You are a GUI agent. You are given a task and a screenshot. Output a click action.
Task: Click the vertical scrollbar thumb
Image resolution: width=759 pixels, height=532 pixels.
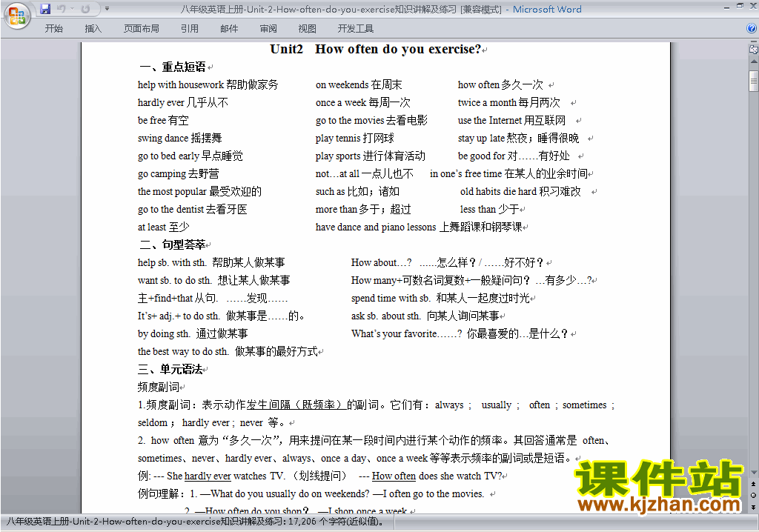click(754, 81)
